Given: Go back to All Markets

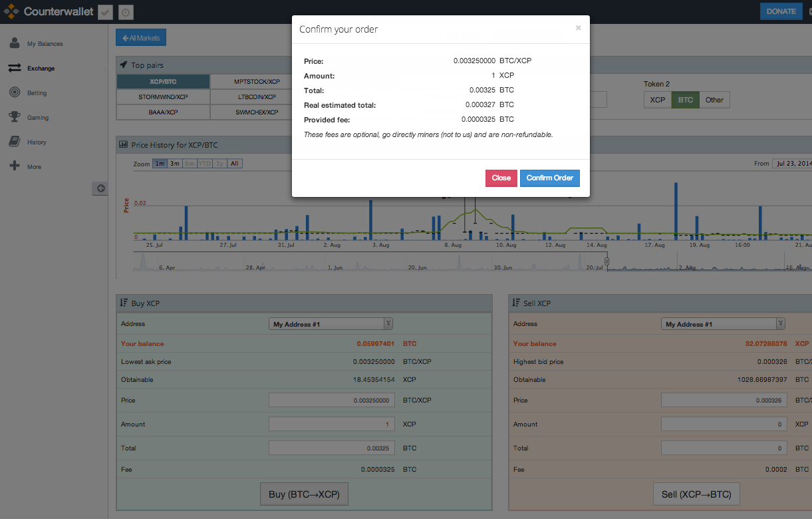Looking at the screenshot, I should pos(141,38).
